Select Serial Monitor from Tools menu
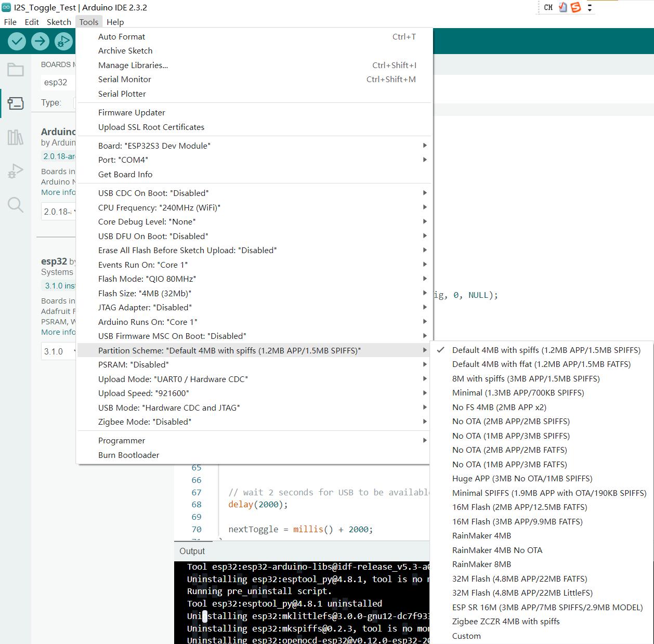 pos(125,80)
